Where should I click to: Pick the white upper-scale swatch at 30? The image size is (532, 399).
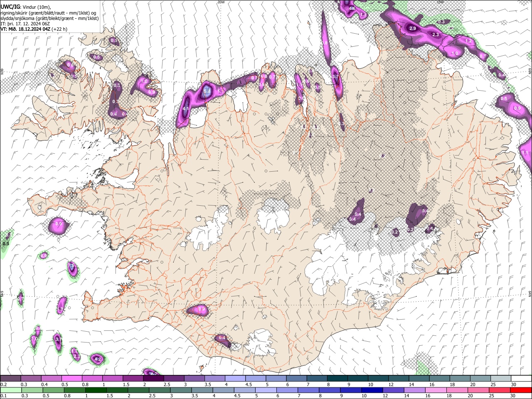[x=522, y=379]
